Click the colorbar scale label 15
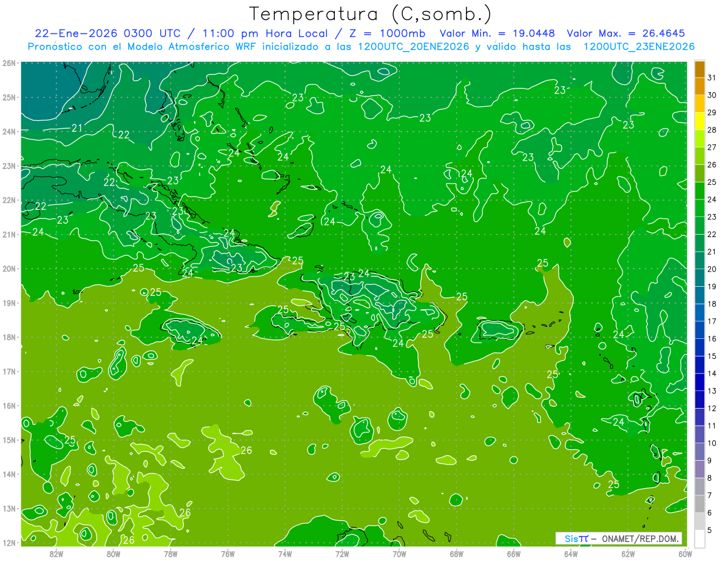 pyautogui.click(x=712, y=356)
